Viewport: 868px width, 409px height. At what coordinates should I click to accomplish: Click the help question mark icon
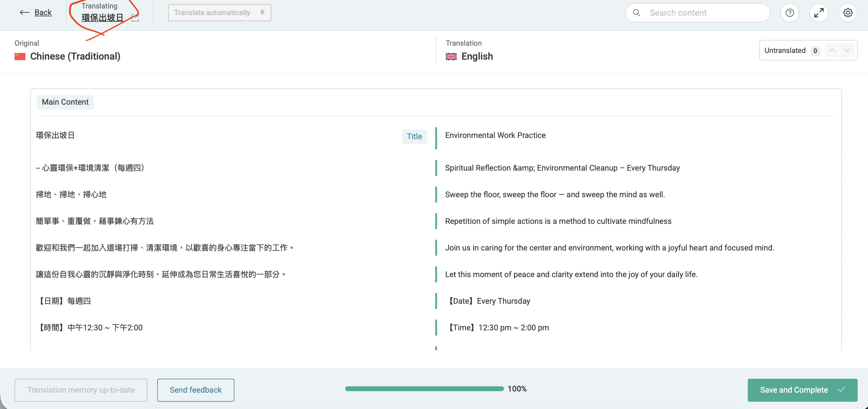click(x=790, y=13)
